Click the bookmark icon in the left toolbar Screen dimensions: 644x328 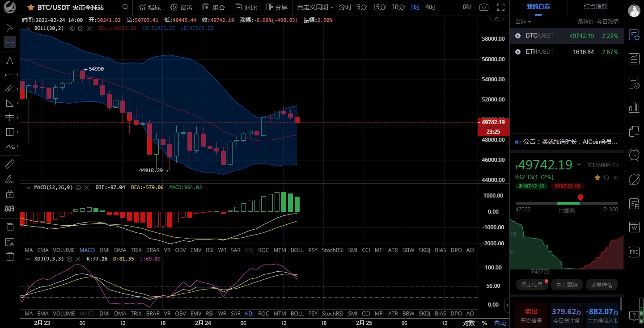[10, 227]
